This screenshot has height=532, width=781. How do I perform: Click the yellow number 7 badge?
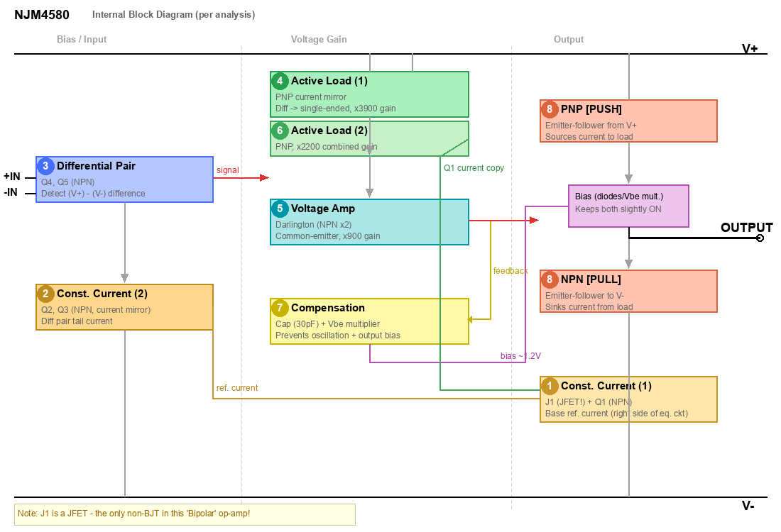click(x=280, y=308)
